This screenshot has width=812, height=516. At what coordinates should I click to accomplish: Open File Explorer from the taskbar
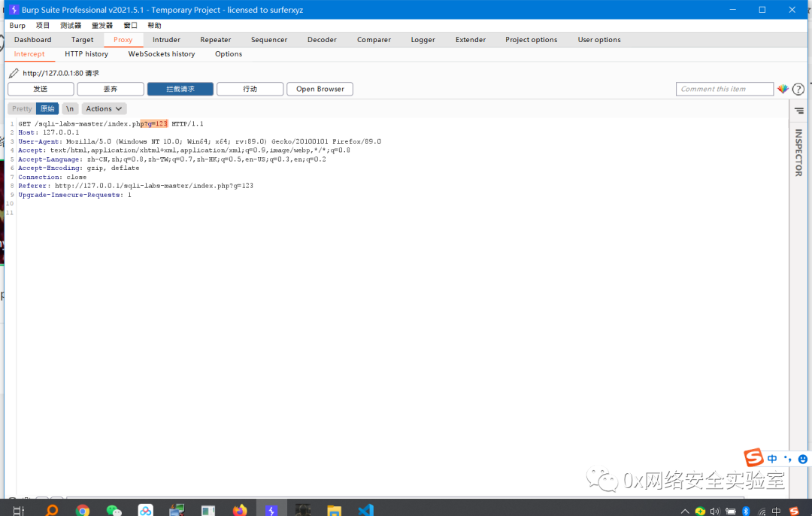pyautogui.click(x=334, y=510)
